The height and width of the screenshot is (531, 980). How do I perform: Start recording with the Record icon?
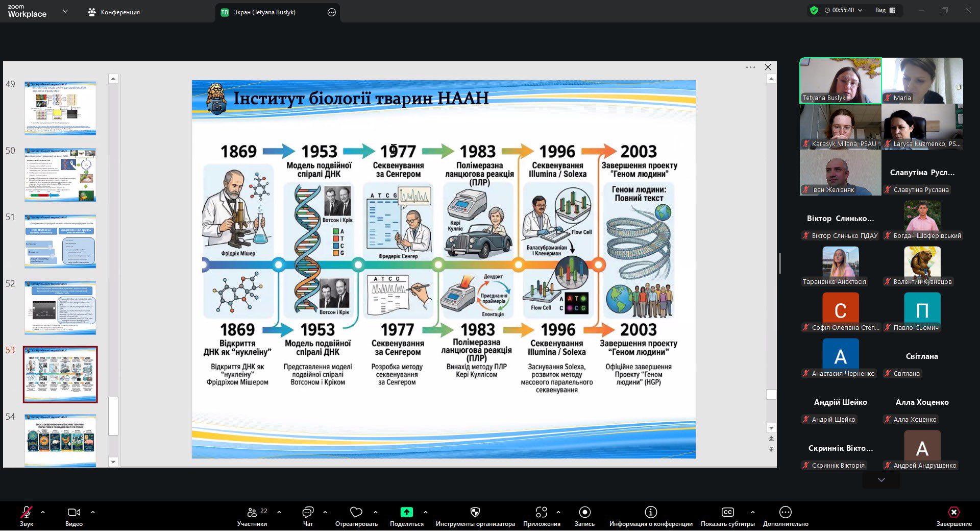pos(584,512)
